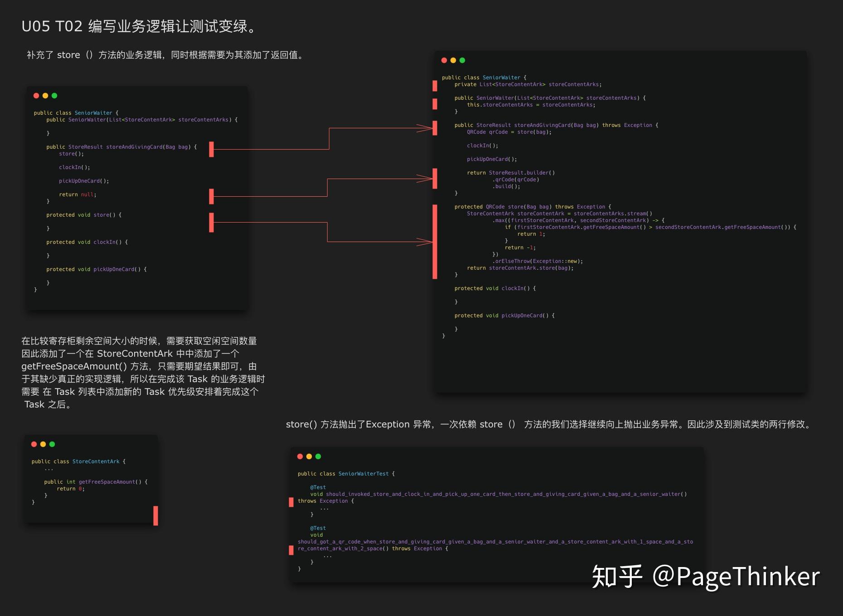Click the green zoom dot on StoreContentArk window

click(x=52, y=445)
